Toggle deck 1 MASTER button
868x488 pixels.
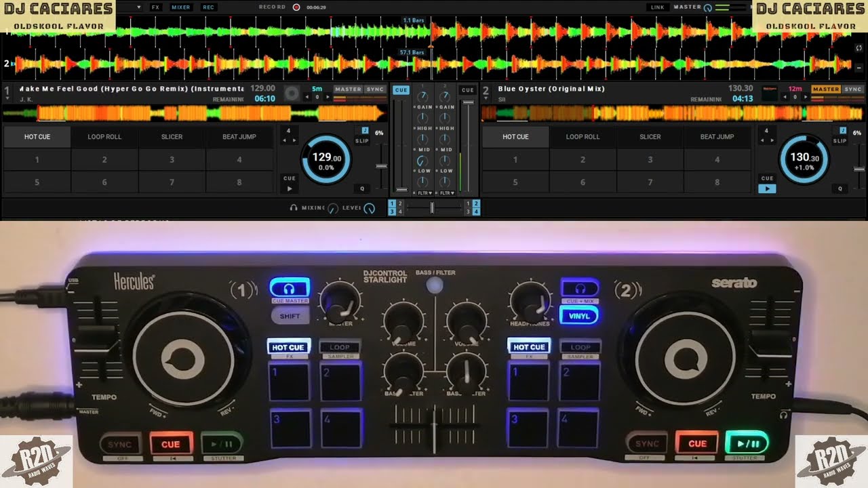point(349,89)
